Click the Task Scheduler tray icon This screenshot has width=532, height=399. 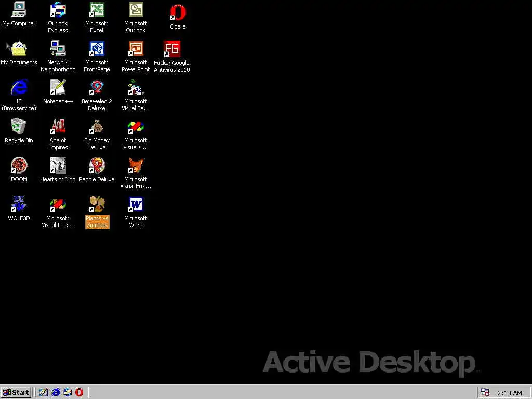(485, 392)
